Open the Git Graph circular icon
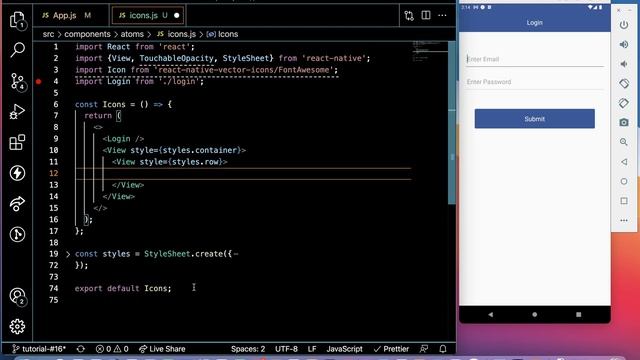 coord(17,234)
